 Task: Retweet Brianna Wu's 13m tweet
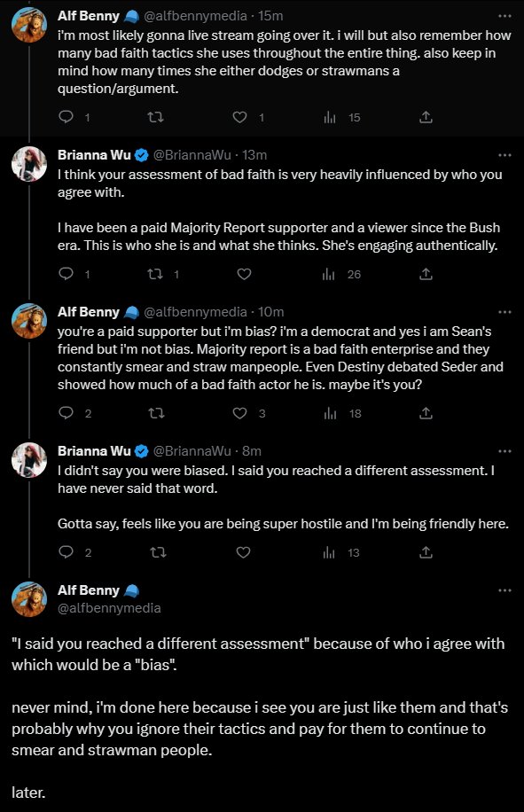point(155,274)
